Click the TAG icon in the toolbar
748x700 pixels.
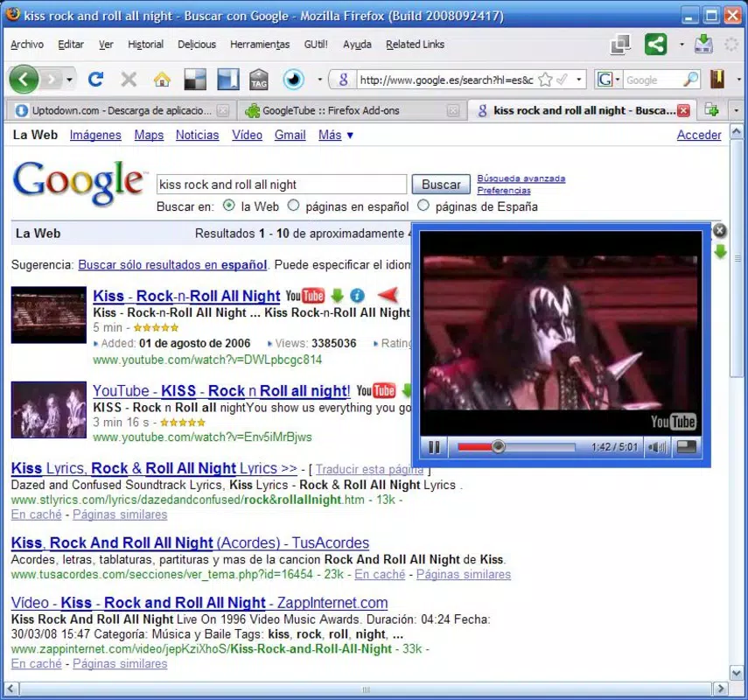point(259,80)
